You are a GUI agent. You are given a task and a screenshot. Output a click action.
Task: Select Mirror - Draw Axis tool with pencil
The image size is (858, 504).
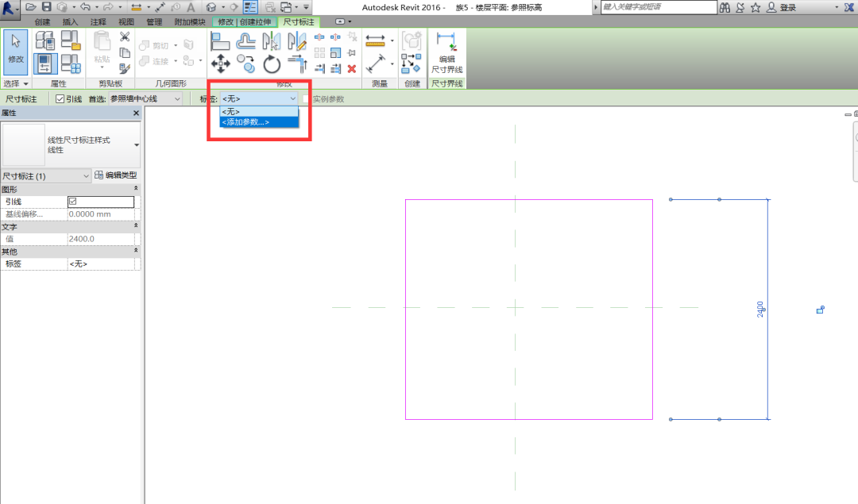(x=297, y=41)
